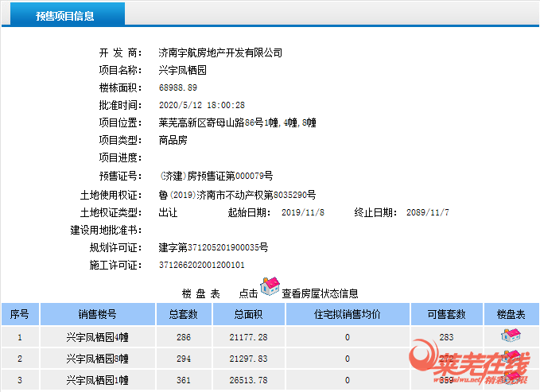Open 楼盘表 house icon for 兴宇凤栖园4幢

click(x=511, y=336)
